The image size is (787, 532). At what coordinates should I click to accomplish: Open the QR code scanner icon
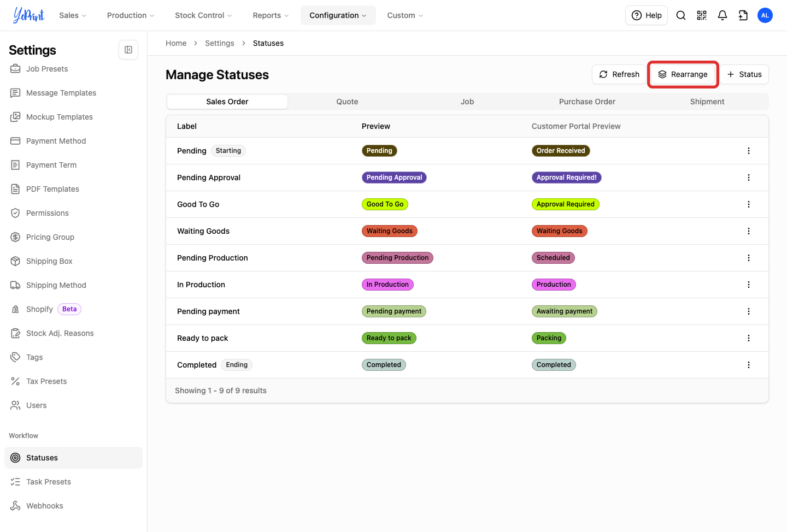[702, 15]
